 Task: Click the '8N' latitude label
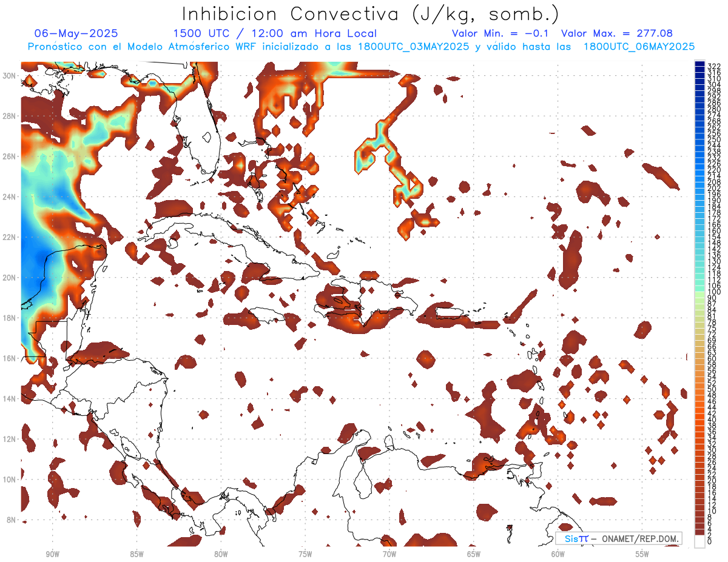(10, 520)
